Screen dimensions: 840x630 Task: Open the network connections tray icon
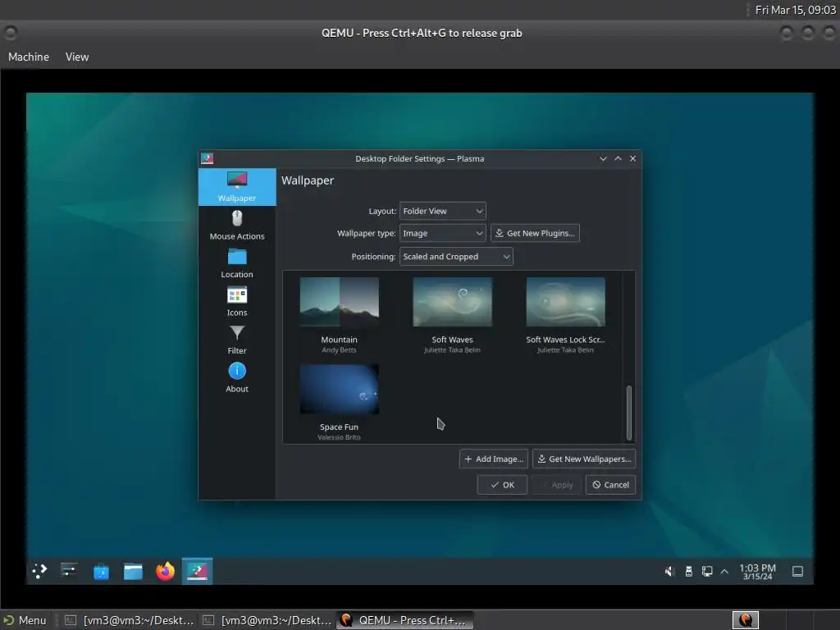tap(707, 572)
